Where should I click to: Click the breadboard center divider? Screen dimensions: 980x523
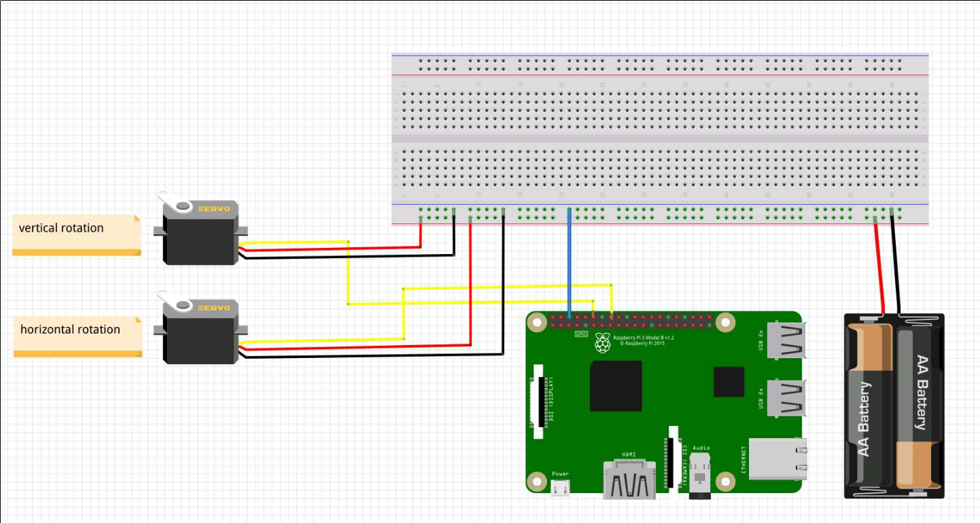[659, 139]
